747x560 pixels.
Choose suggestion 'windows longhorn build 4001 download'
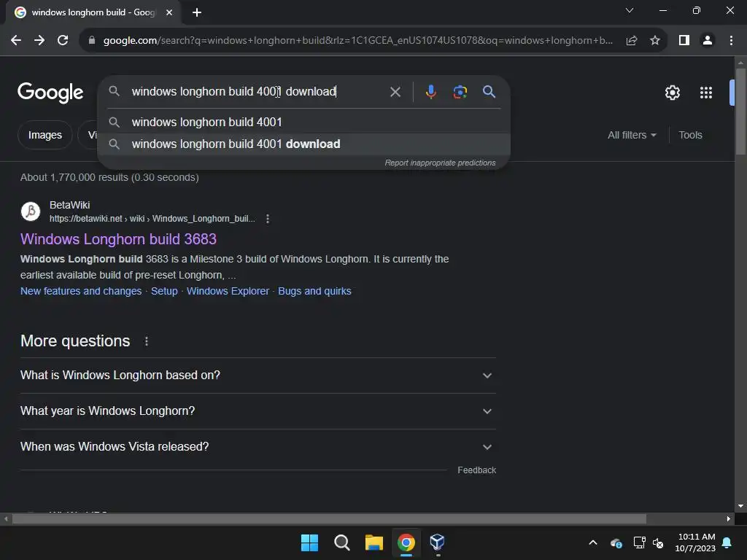pos(304,144)
